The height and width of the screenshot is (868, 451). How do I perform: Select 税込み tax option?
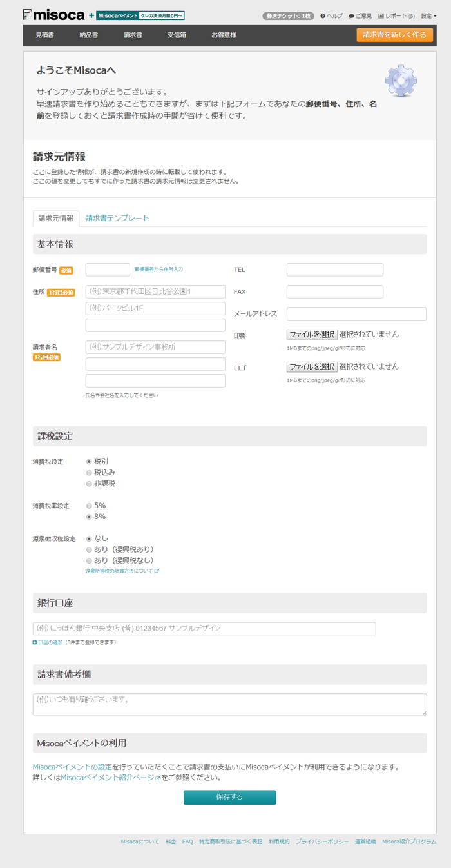[89, 473]
